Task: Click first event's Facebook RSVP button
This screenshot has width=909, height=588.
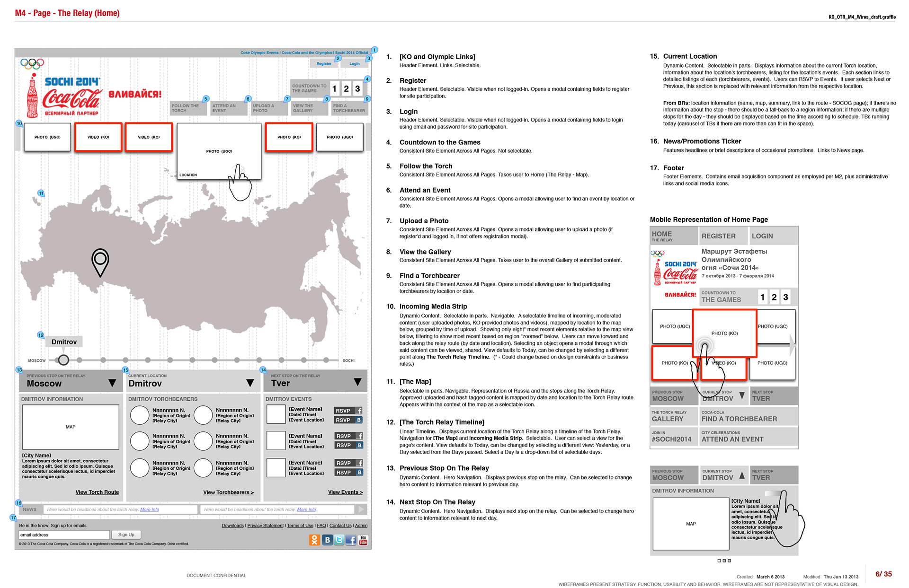Action: coord(348,411)
